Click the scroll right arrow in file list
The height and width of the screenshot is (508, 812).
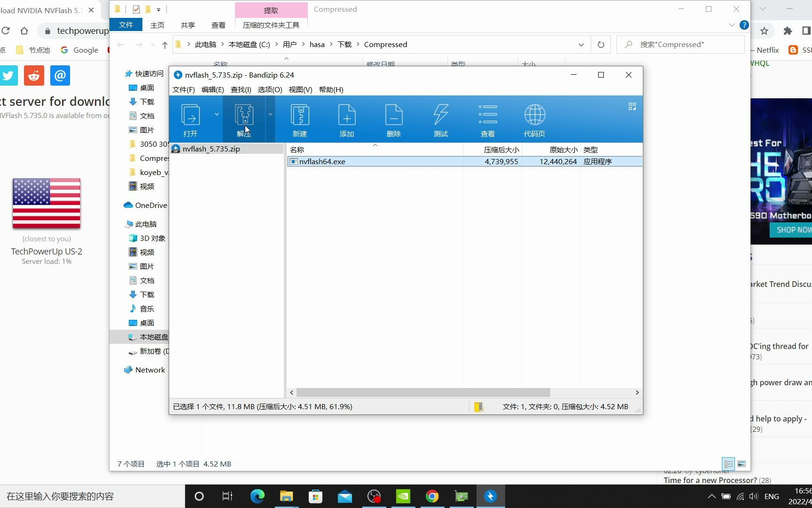(637, 392)
